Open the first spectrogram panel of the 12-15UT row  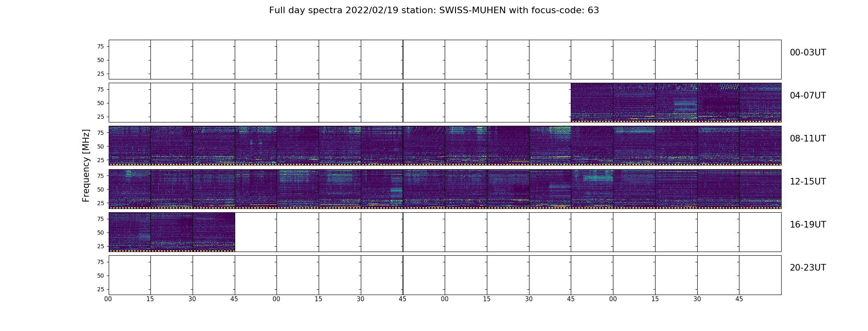(130, 189)
